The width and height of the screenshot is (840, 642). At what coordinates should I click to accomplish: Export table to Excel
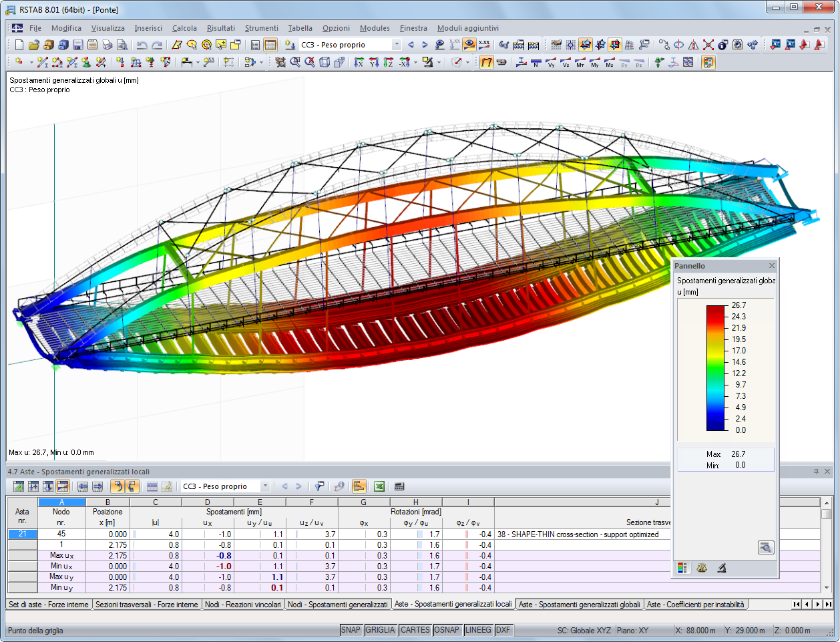[379, 486]
